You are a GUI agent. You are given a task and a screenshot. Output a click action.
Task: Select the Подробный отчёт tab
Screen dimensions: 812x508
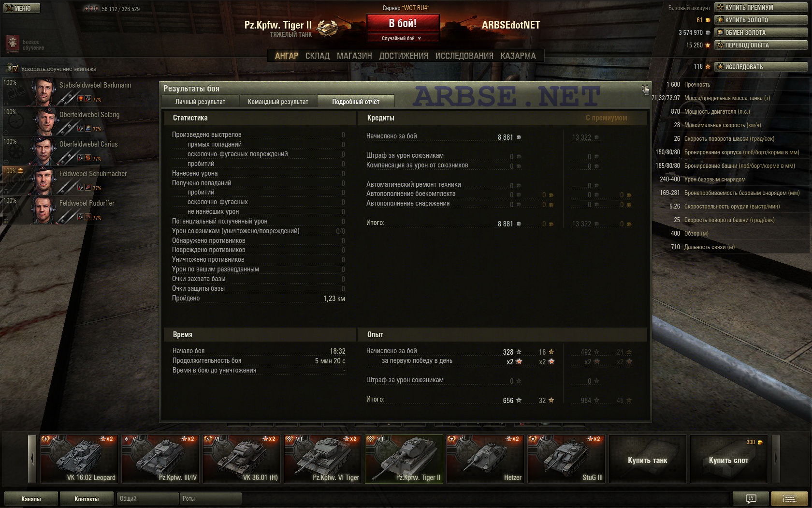click(x=356, y=102)
